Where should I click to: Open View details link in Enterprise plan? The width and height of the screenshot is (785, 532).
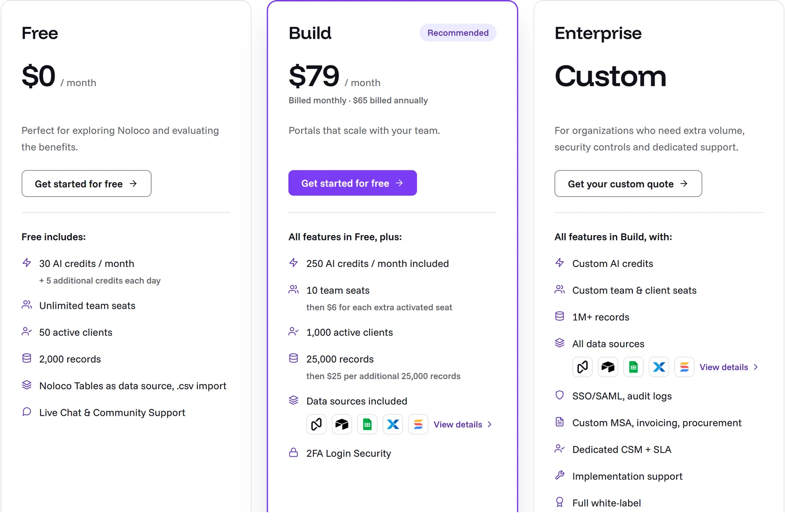[729, 367]
